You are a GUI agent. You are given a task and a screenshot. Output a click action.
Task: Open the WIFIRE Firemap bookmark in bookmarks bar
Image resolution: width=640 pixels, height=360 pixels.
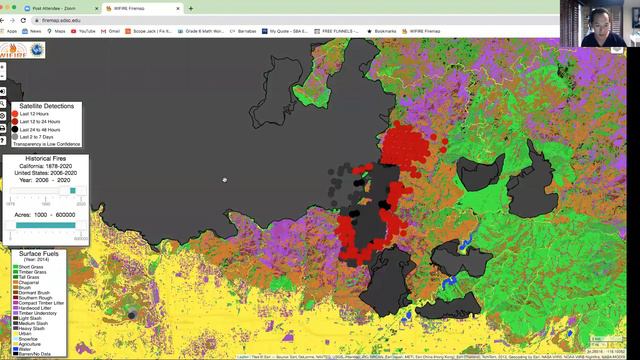(421, 31)
